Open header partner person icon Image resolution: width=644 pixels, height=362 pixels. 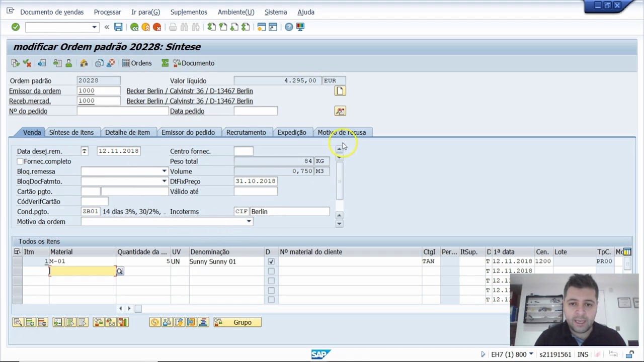coord(68,63)
